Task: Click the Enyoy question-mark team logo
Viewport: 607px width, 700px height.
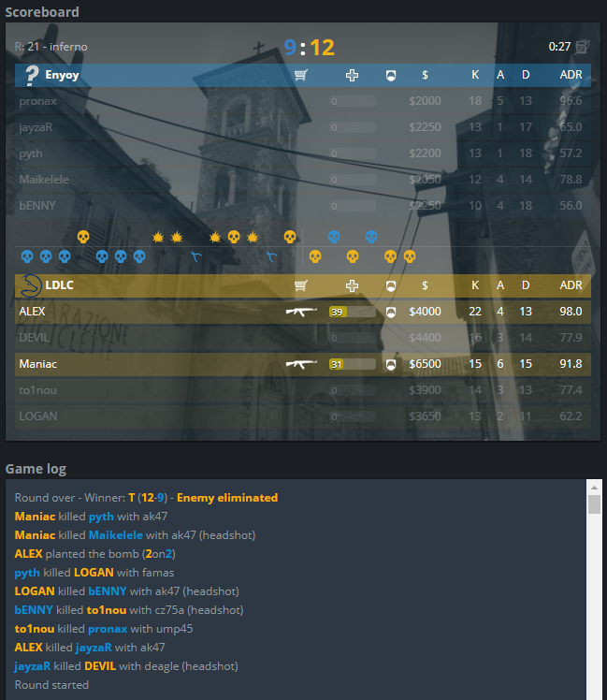Action: coord(32,75)
